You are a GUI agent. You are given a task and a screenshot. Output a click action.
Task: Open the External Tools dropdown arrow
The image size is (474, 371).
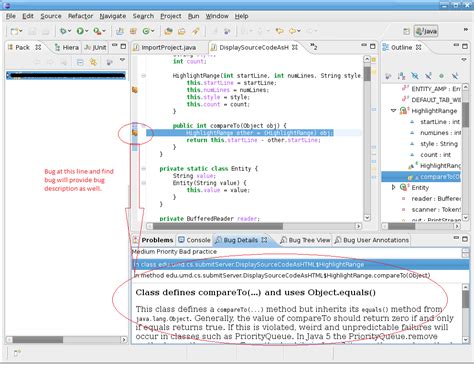104,31
